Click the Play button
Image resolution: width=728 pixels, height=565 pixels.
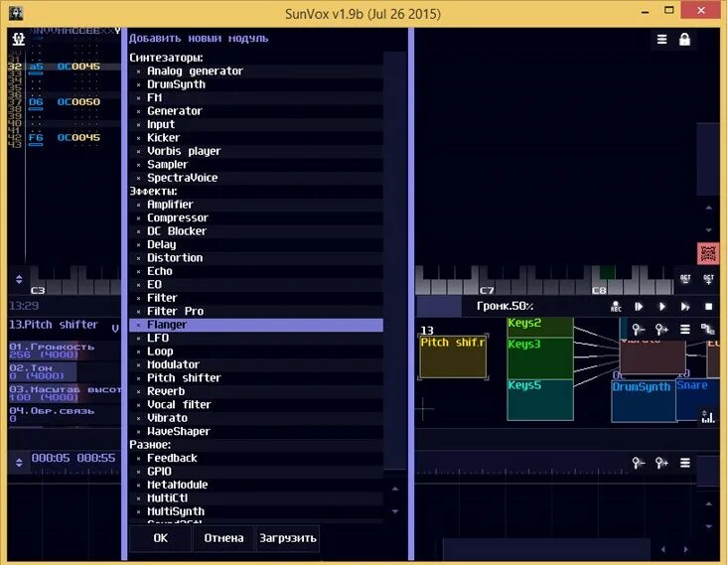(662, 307)
